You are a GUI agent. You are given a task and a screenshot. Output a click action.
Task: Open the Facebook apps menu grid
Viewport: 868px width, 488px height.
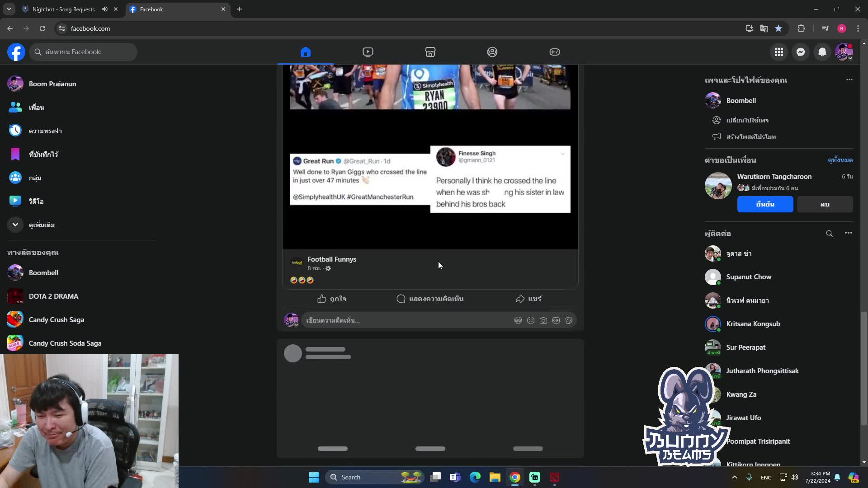[779, 52]
